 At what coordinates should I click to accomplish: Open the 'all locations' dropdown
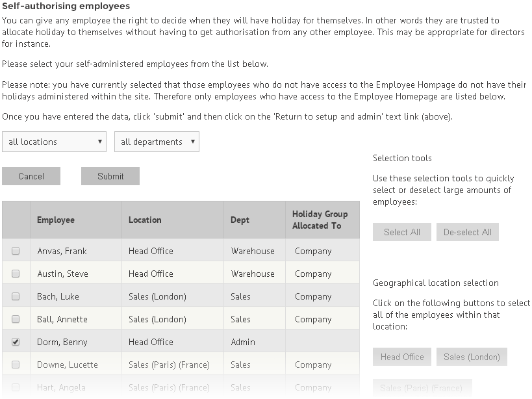click(x=55, y=142)
